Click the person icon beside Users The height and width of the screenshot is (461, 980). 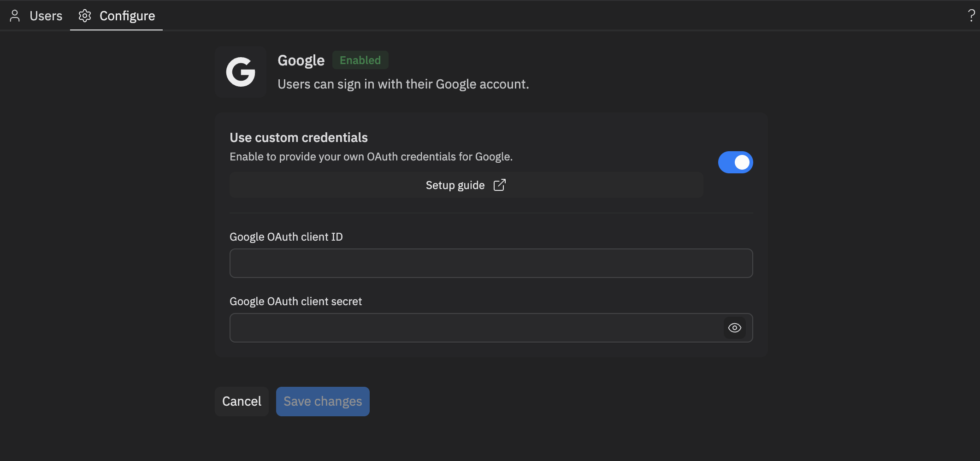[x=15, y=15]
